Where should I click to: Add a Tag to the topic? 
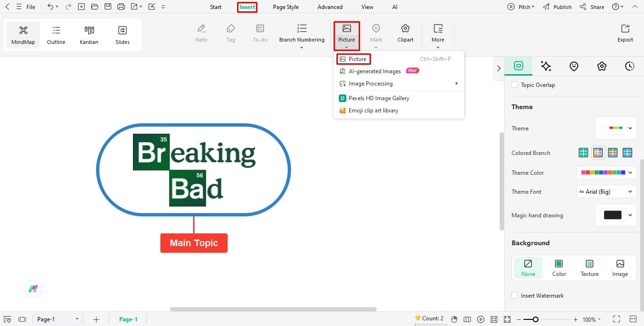230,34
